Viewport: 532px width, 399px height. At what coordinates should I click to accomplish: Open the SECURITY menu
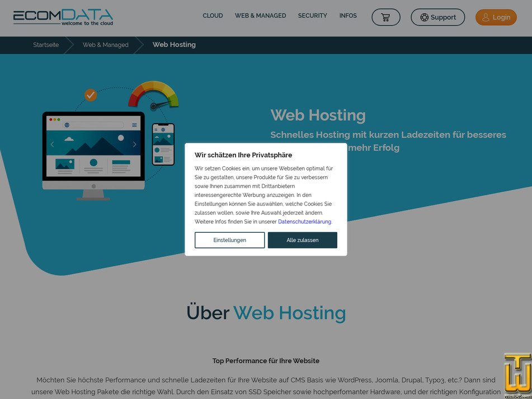(x=313, y=16)
